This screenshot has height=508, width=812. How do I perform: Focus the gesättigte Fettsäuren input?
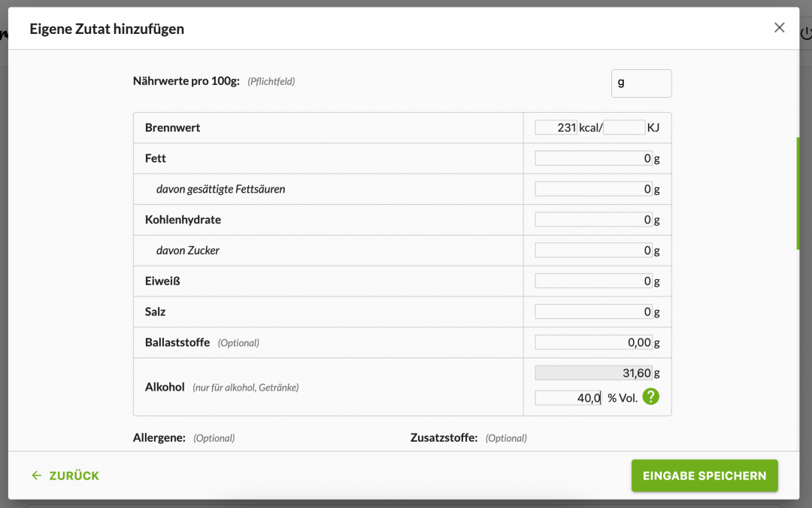(592, 190)
